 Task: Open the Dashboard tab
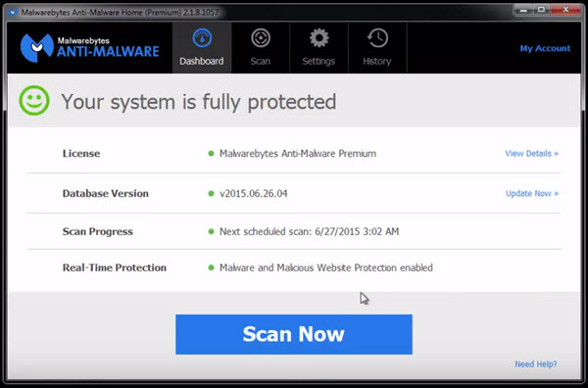click(202, 48)
